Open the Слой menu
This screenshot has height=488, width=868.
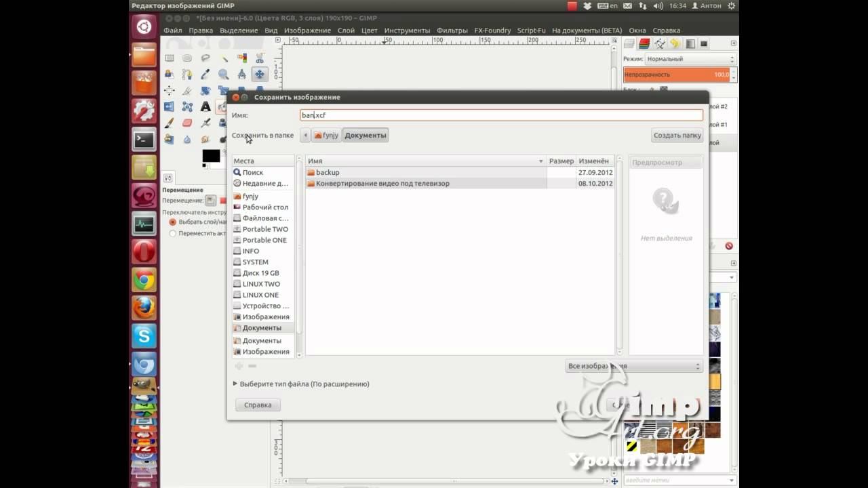coord(346,30)
